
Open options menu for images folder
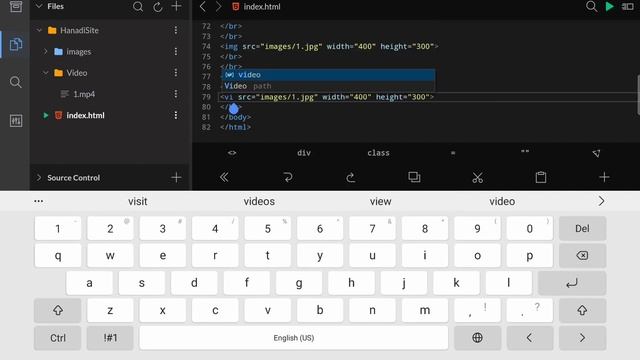pos(176,51)
